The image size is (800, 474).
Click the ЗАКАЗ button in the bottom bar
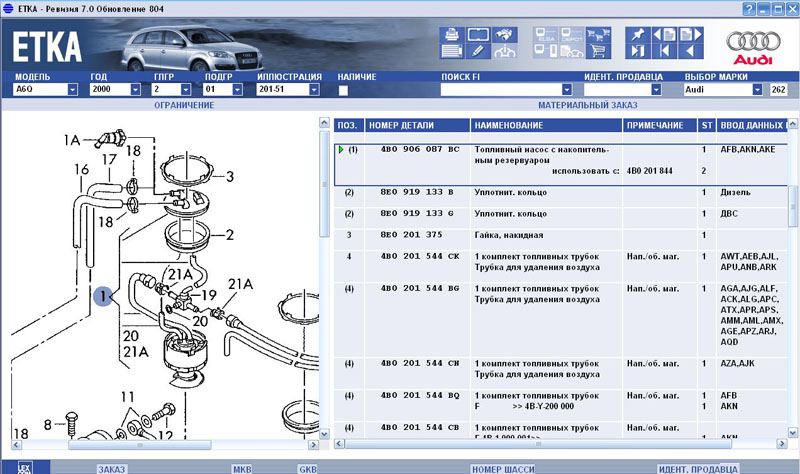[111, 468]
